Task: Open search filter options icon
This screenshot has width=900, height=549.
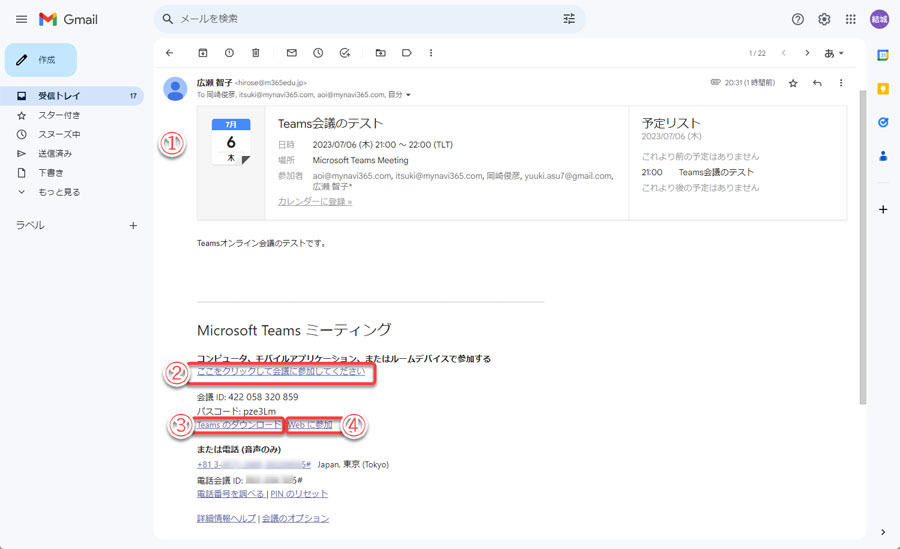Action: click(x=569, y=19)
